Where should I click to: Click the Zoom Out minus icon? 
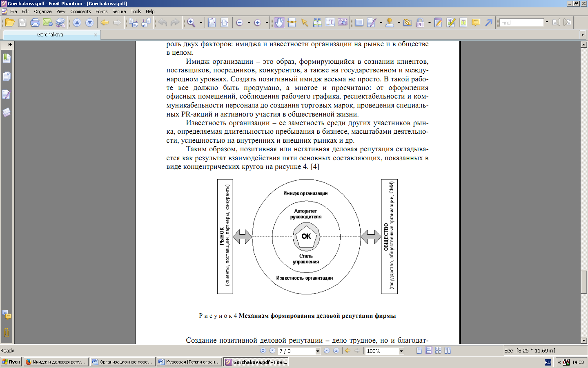240,22
